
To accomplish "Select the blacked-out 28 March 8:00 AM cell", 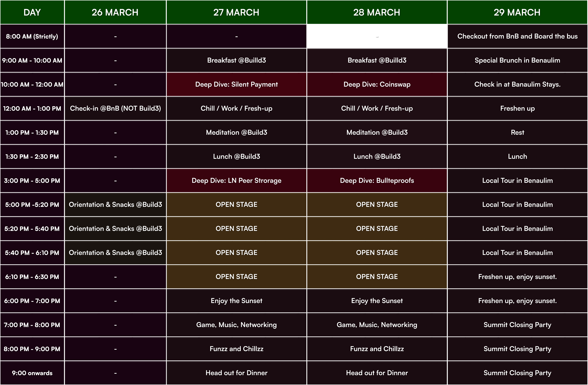I will point(377,36).
